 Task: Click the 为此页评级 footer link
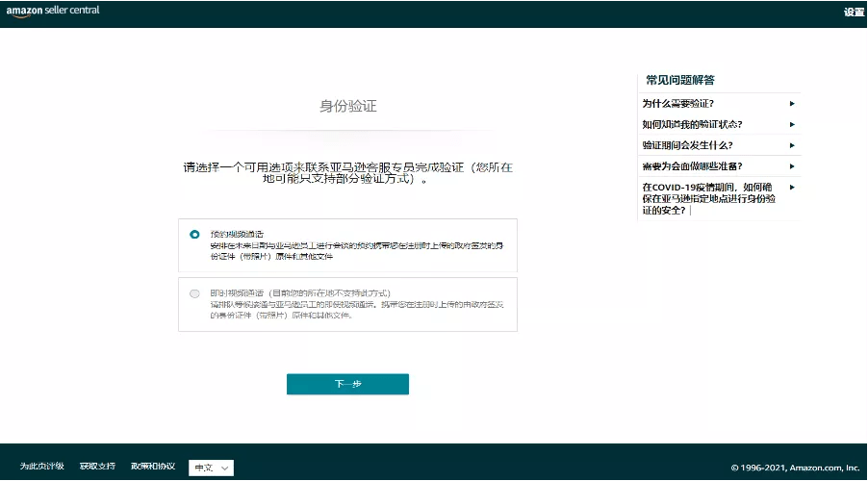coord(41,467)
